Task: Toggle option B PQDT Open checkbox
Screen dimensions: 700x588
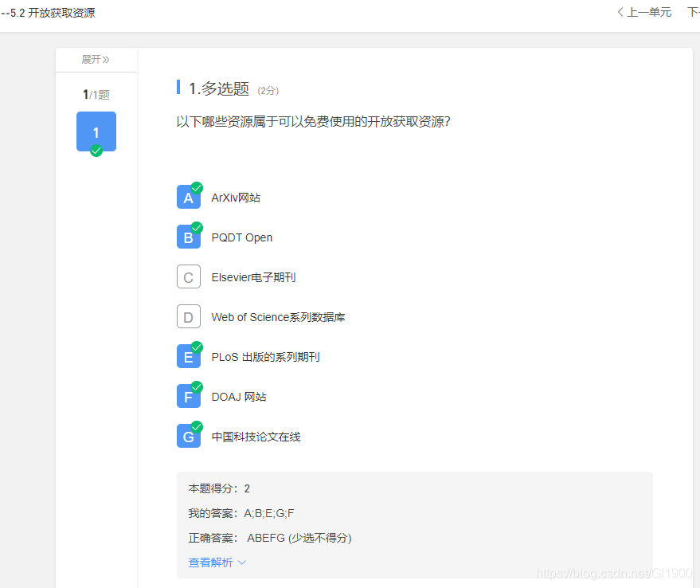Action: 189,237
